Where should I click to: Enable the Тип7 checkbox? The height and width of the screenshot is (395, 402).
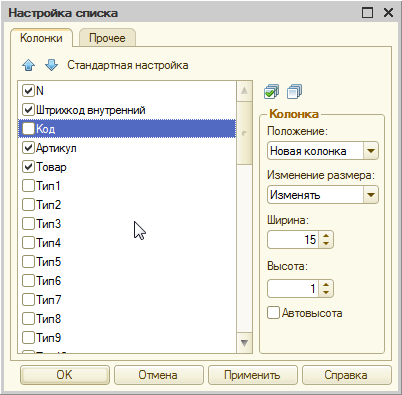coord(28,300)
